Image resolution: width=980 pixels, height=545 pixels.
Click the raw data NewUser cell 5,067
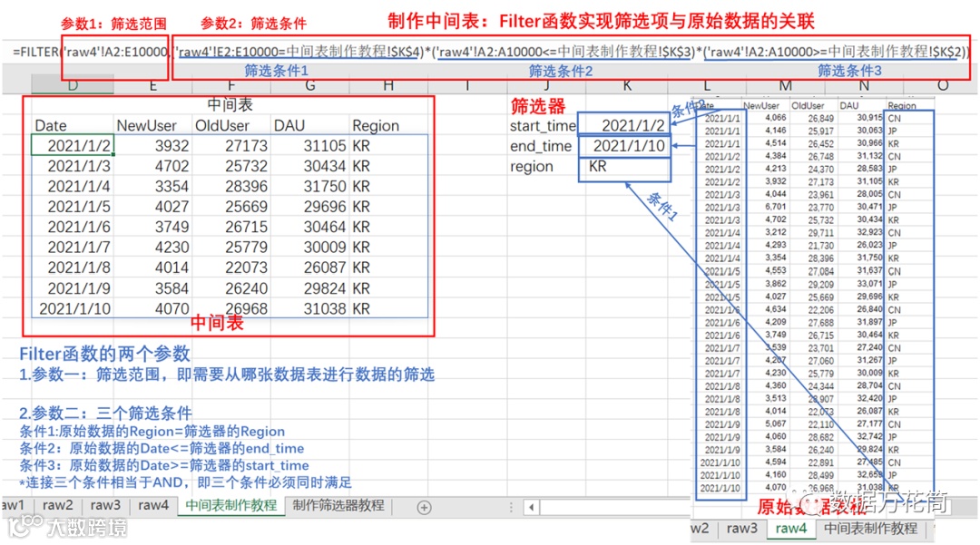[775, 423]
